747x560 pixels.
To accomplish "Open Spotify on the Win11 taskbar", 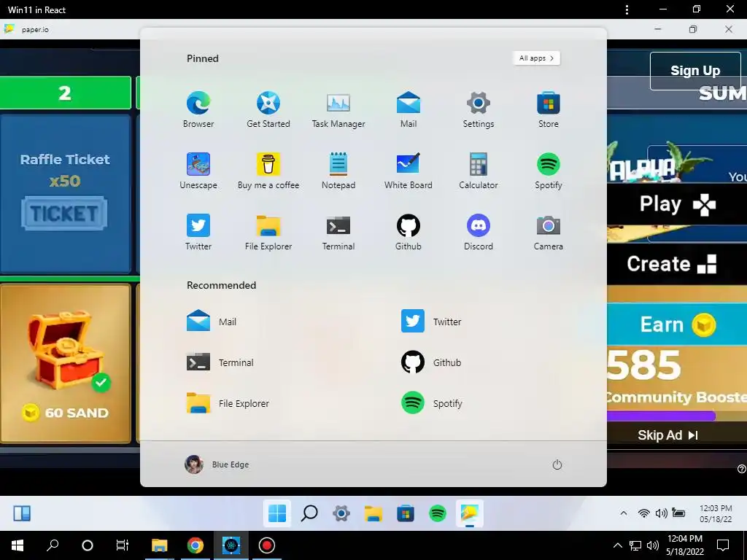I will coord(438,513).
